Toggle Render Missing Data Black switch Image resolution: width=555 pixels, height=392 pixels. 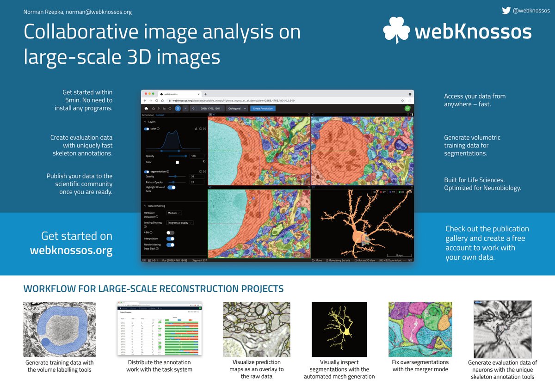pos(170,245)
